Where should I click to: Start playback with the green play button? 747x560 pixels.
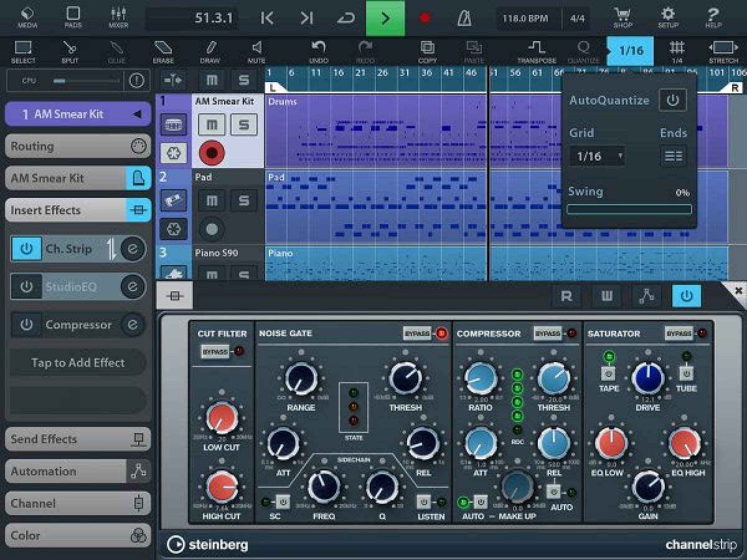click(385, 18)
